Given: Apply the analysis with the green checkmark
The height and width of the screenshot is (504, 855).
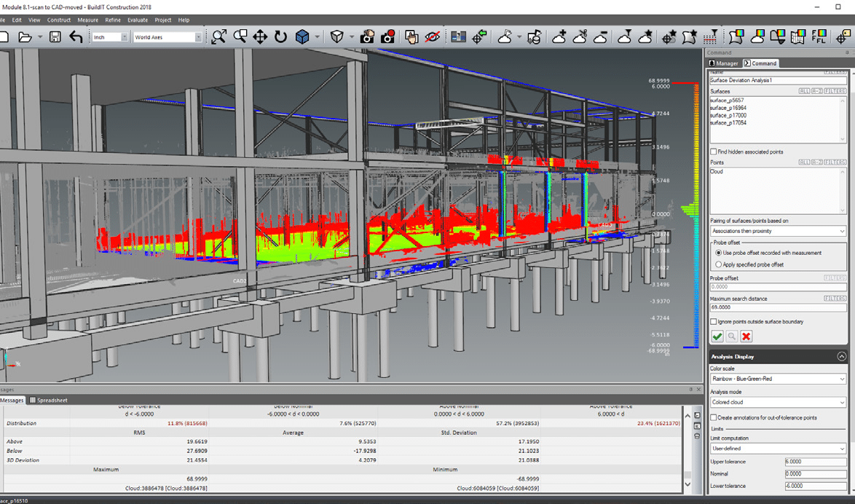Looking at the screenshot, I should point(717,336).
